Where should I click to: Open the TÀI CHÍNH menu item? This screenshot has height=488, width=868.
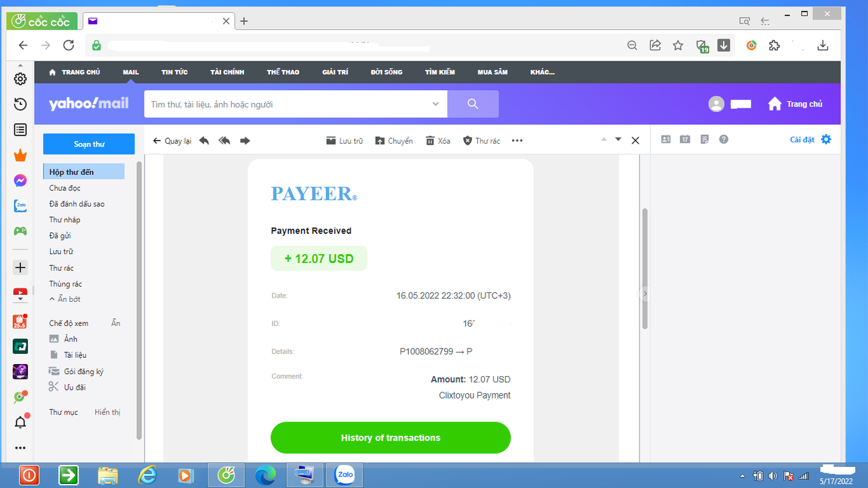227,72
